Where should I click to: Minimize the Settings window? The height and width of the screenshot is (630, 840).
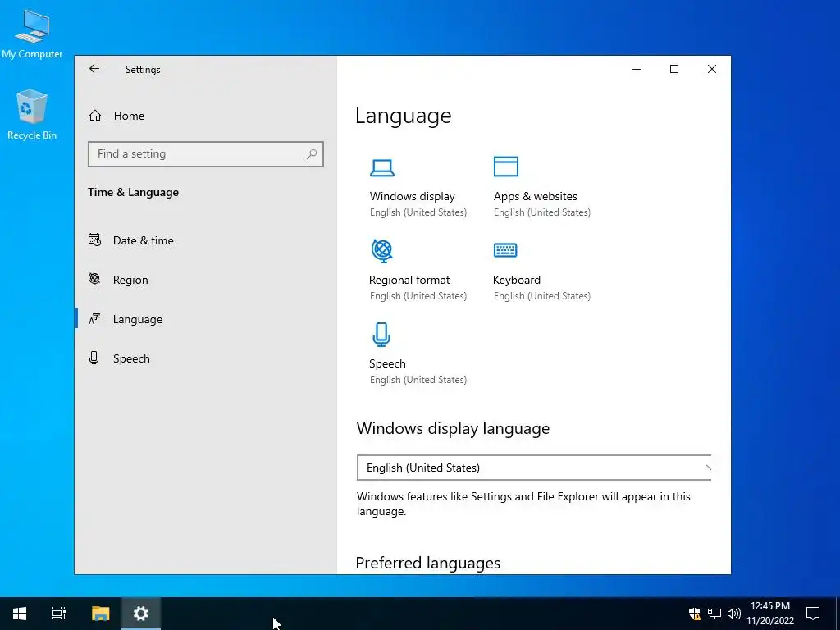[637, 69]
